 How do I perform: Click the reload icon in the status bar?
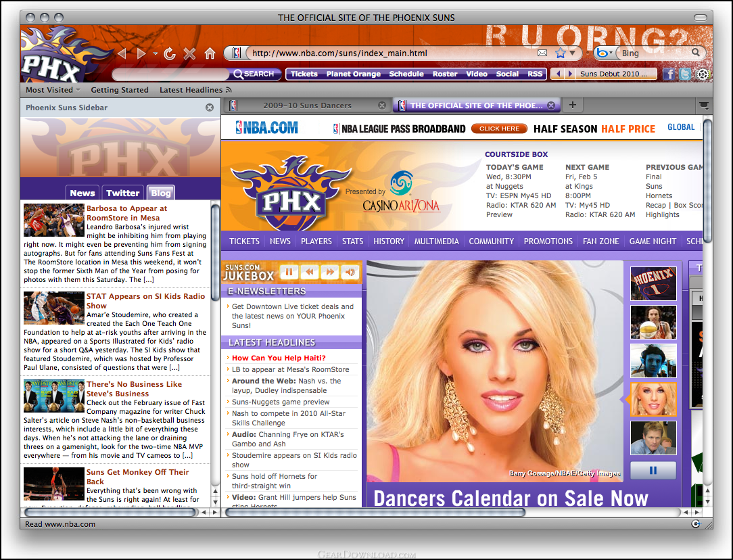(x=696, y=523)
